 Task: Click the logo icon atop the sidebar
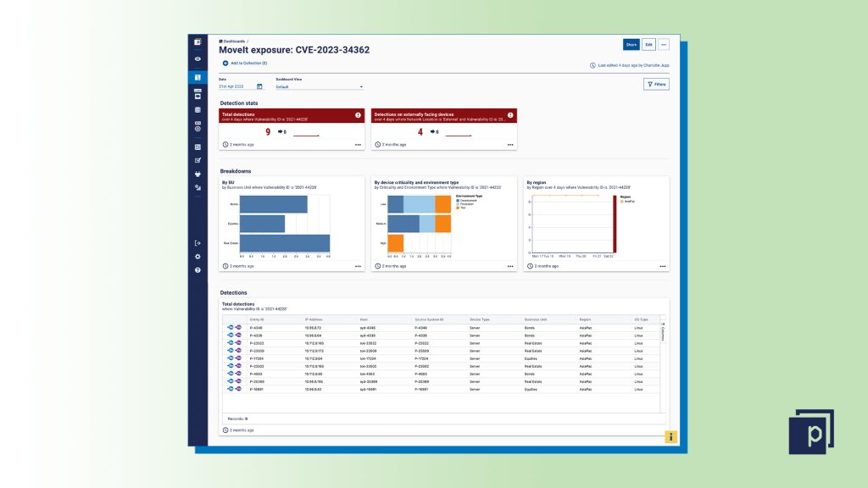(x=198, y=42)
